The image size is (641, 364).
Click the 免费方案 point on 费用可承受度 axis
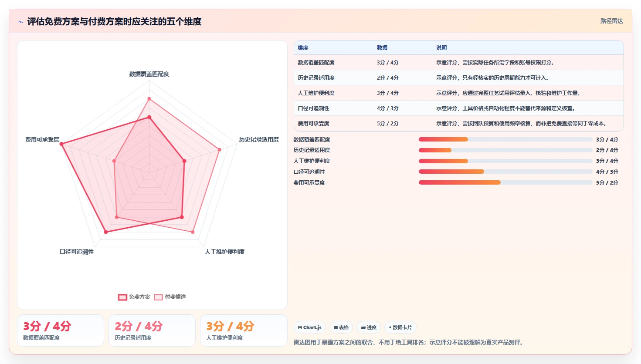pyautogui.click(x=62, y=144)
